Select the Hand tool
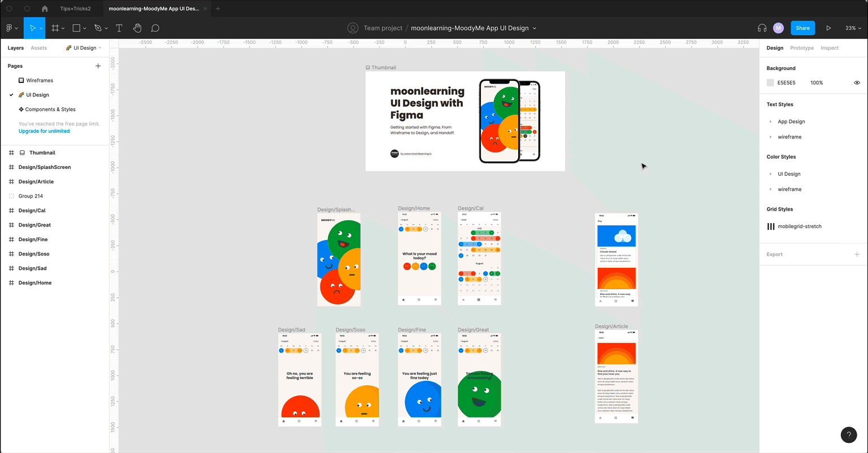868x453 pixels. pos(137,28)
